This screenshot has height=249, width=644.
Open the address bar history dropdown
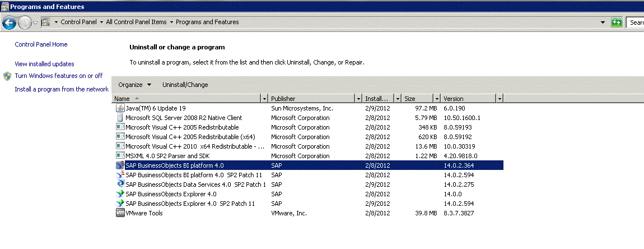[603, 22]
